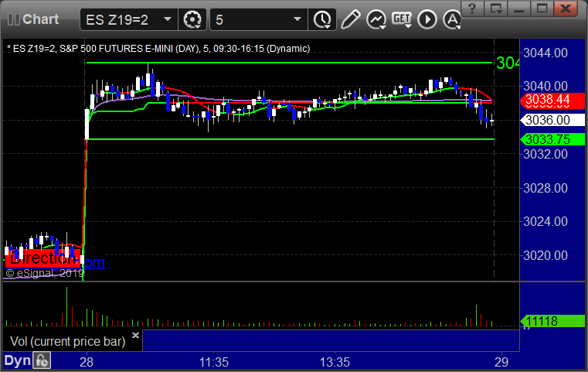This screenshot has height=372, width=588.
Task: Click the white 3036.00 last price marker
Action: (x=552, y=120)
